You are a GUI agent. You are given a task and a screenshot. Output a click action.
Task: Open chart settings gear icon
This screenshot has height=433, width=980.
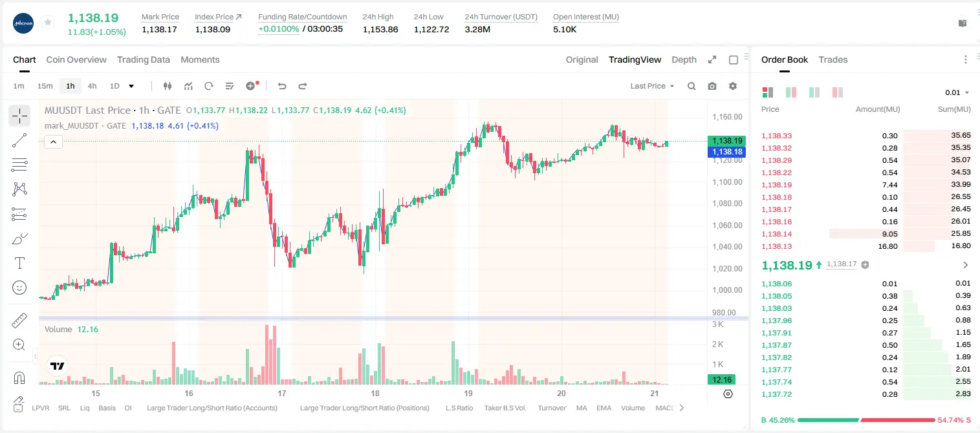[733, 86]
